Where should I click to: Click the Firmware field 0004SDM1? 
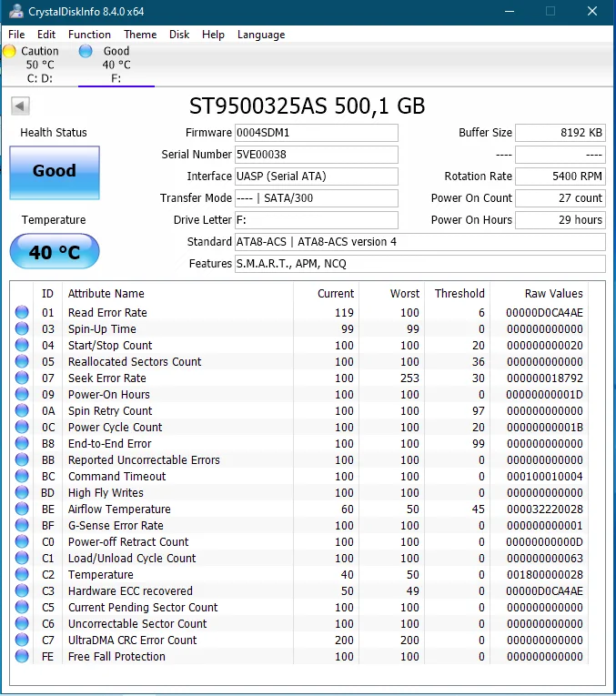pyautogui.click(x=316, y=133)
